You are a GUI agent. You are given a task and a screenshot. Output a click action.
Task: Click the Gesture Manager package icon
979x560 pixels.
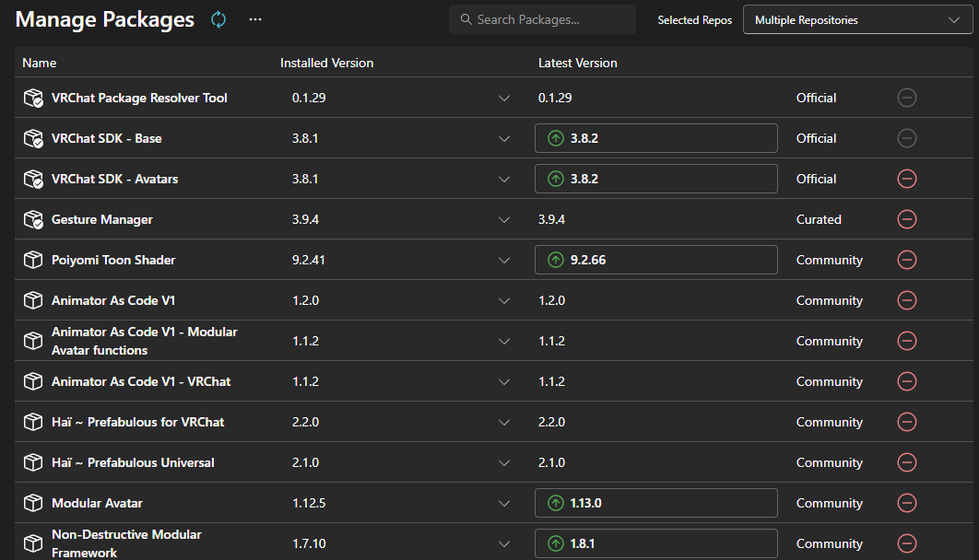click(33, 219)
